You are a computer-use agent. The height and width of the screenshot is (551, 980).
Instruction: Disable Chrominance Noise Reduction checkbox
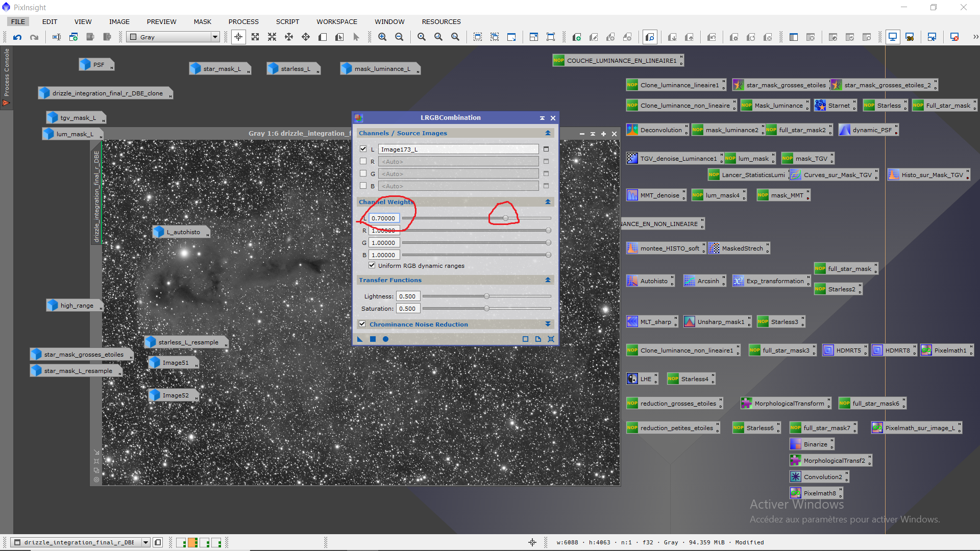pos(362,324)
